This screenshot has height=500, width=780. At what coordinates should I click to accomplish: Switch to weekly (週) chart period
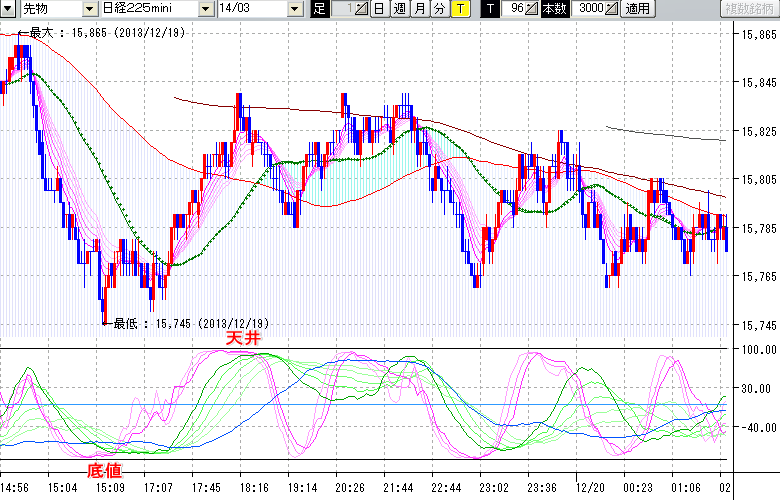(399, 9)
